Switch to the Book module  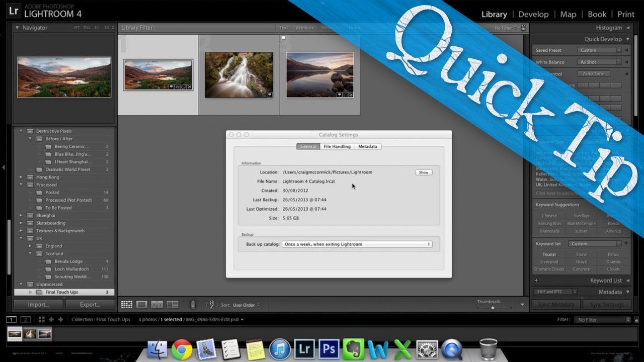point(597,14)
